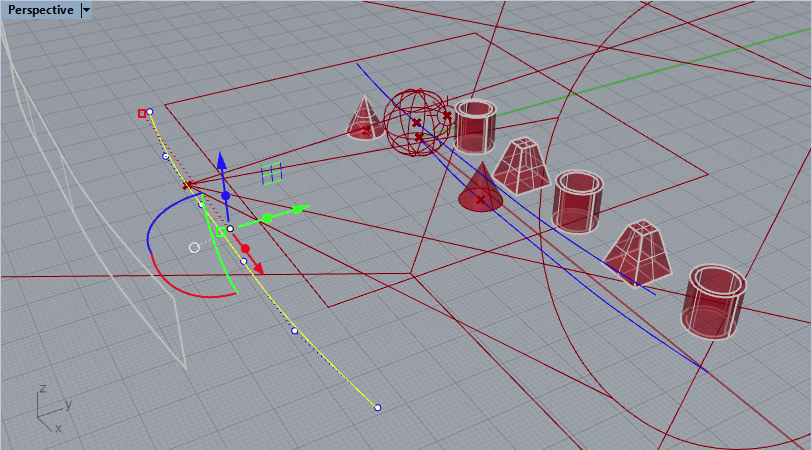
Task: Select the largest tube cylinder nearest the camera
Action: point(714,302)
